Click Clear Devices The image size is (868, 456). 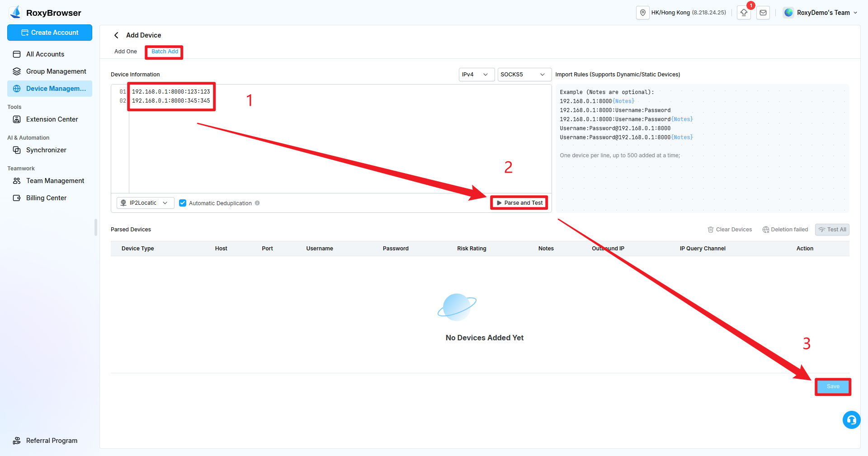730,230
